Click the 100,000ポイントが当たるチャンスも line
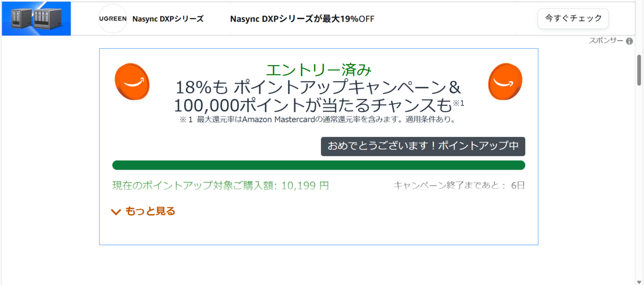Screen dimensions: 644x285 [x=319, y=105]
